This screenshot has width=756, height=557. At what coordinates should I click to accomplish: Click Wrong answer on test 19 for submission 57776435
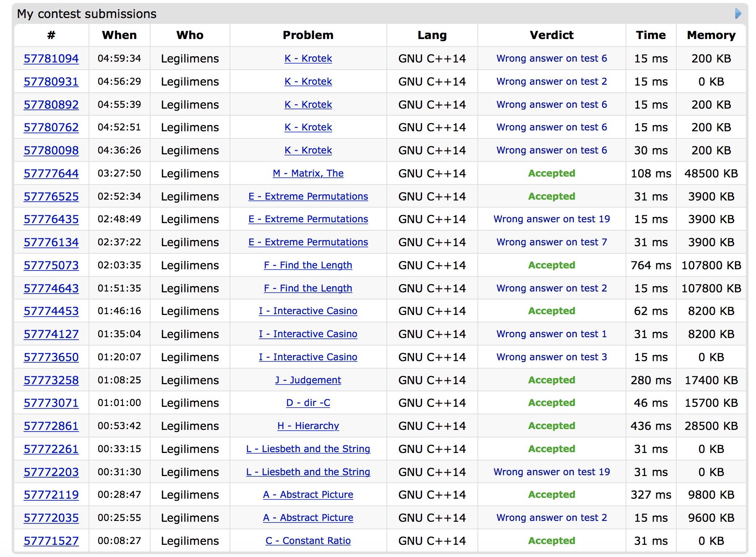551,219
